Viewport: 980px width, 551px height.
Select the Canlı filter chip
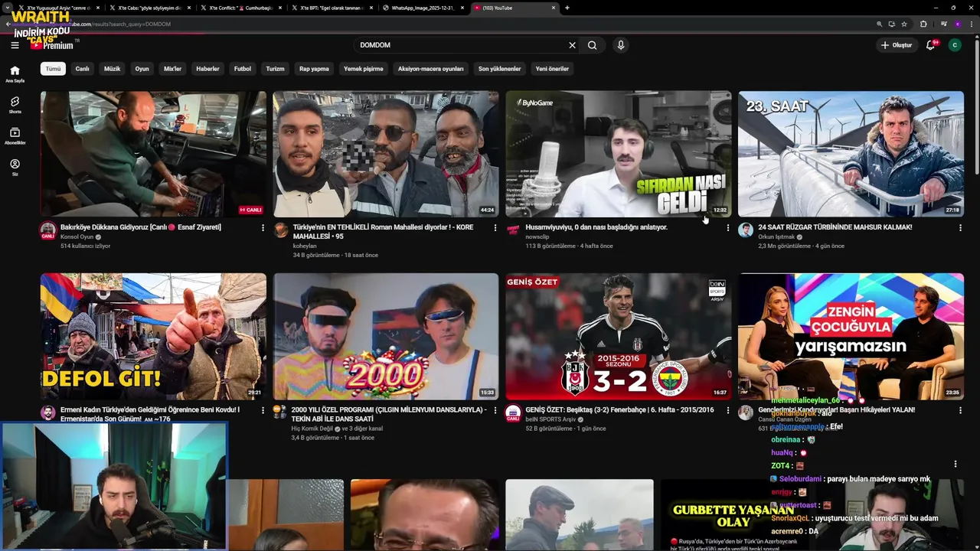tap(82, 69)
